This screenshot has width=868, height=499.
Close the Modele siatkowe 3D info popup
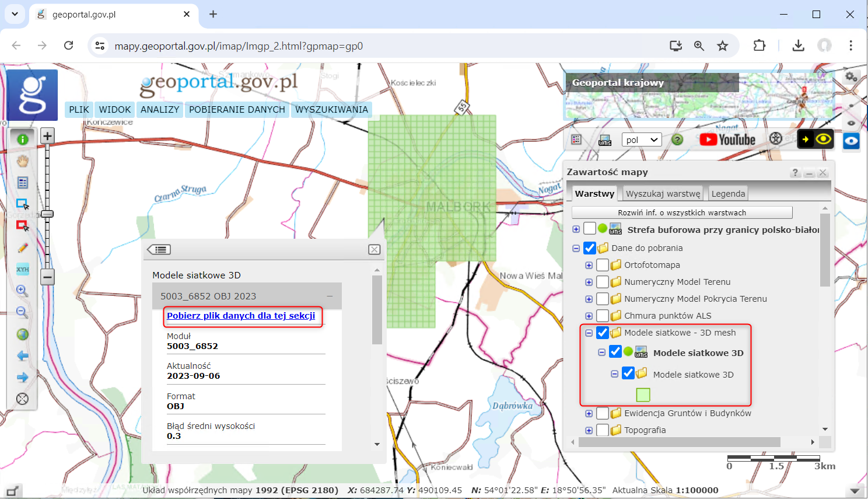pos(374,250)
